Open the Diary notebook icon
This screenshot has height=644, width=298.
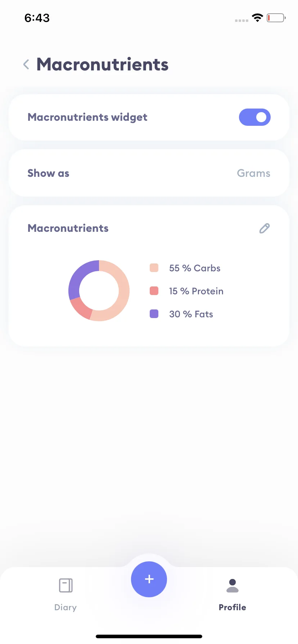click(x=66, y=585)
